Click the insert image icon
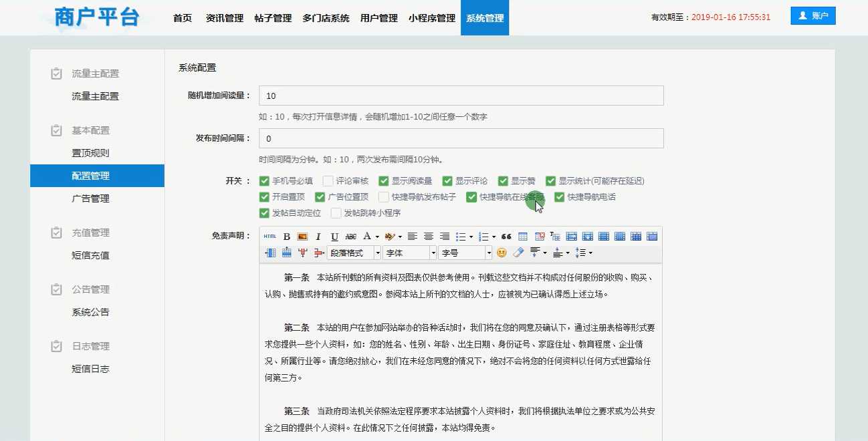868x441 pixels. point(302,237)
